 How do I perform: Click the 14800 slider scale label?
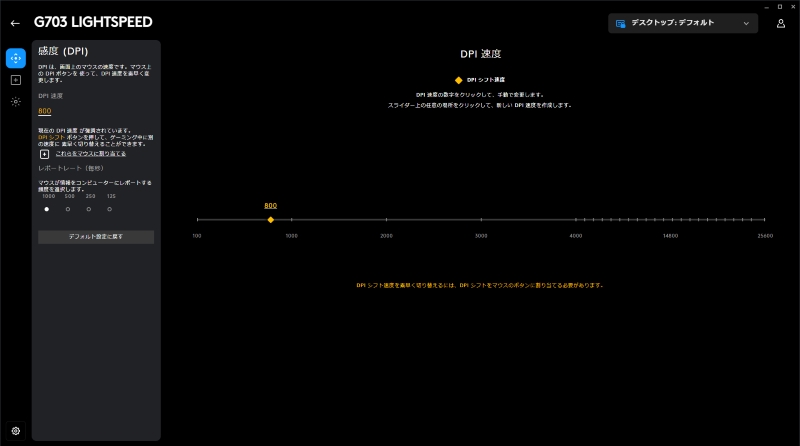tap(670, 236)
